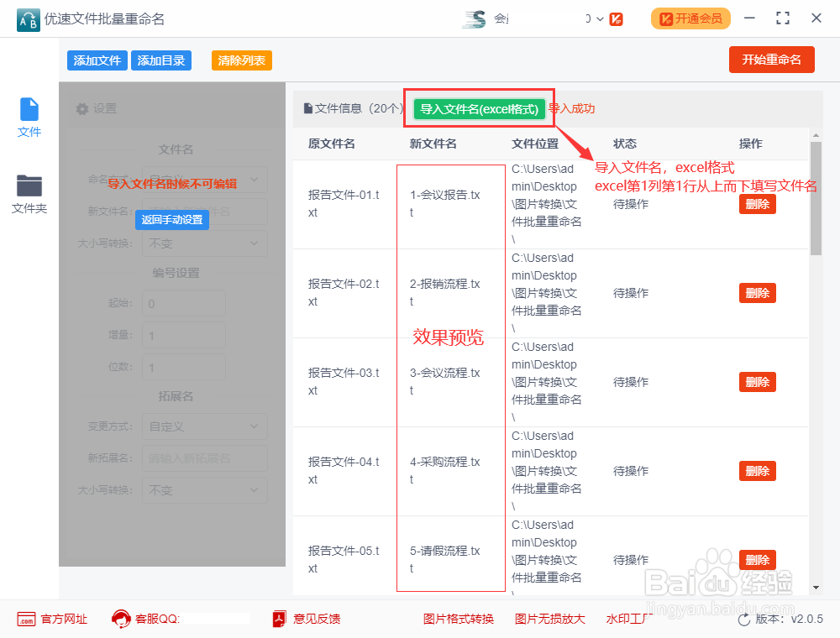Click the 添加文件 button

coord(97,60)
